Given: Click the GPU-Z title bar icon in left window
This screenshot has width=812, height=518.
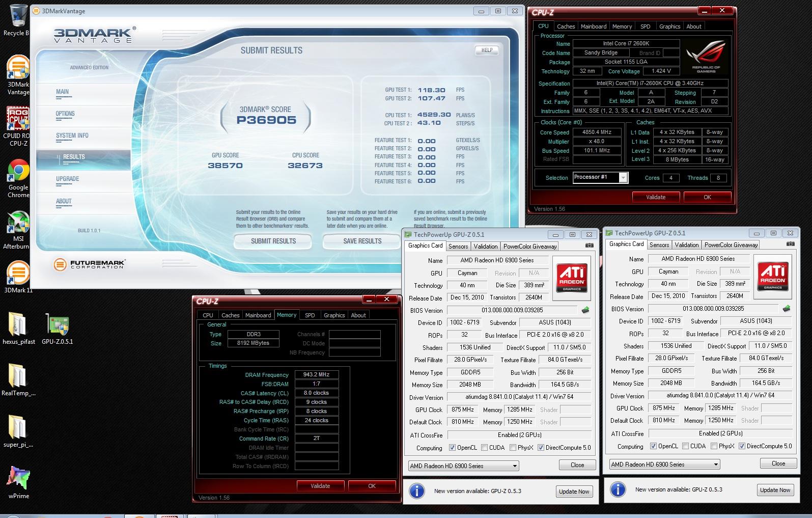Looking at the screenshot, I should tap(408, 235).
